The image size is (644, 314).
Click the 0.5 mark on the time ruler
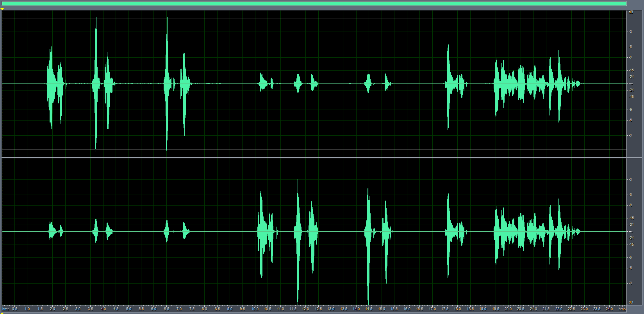(15, 309)
